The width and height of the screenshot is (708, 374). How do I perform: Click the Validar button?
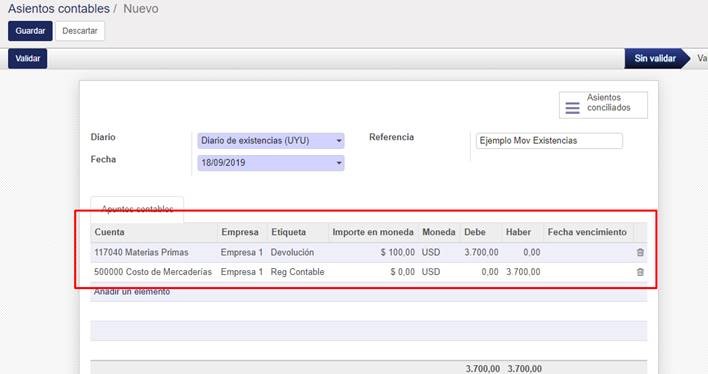click(28, 59)
